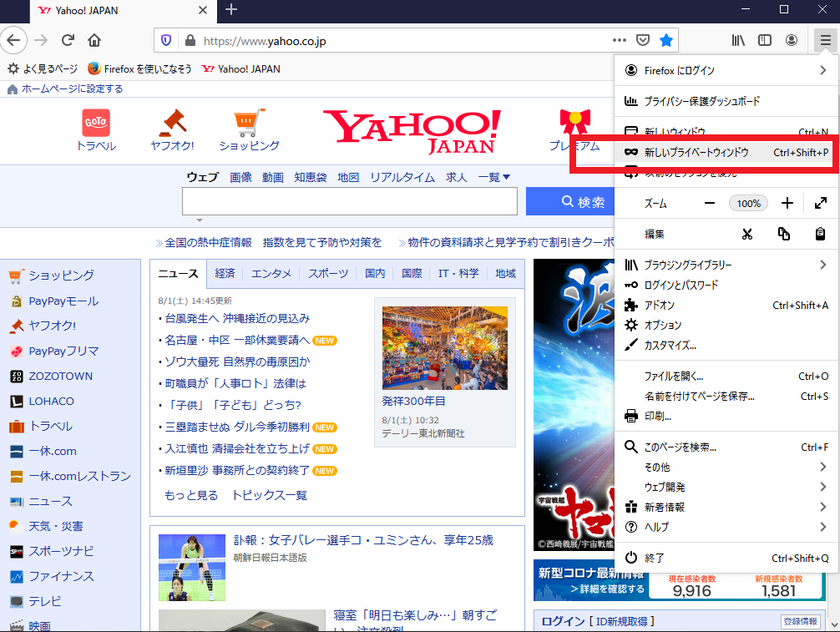
Task: Open オプション settings menu entry
Action: [726, 325]
